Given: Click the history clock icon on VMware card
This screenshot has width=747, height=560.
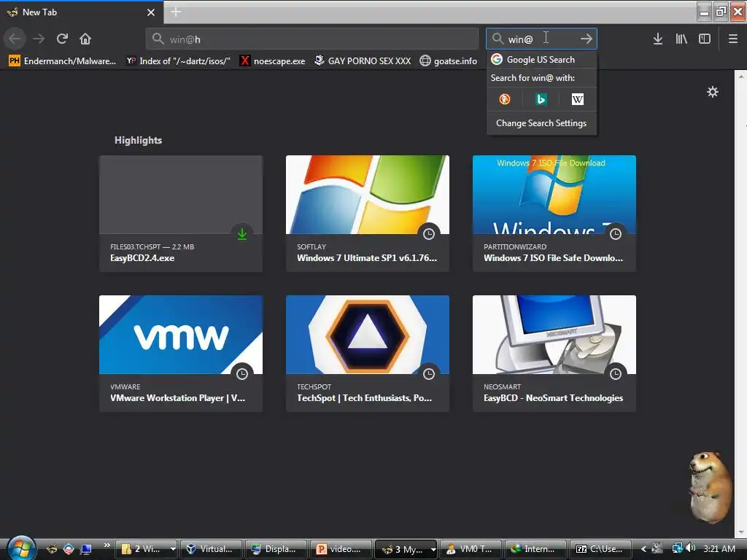Looking at the screenshot, I should pyautogui.click(x=242, y=374).
